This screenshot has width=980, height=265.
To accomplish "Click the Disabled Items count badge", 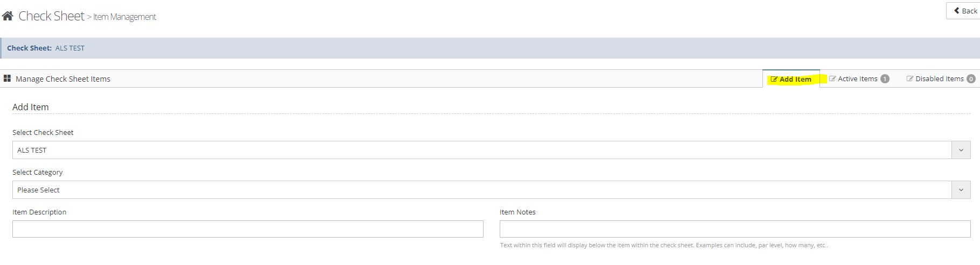I will click(971, 78).
